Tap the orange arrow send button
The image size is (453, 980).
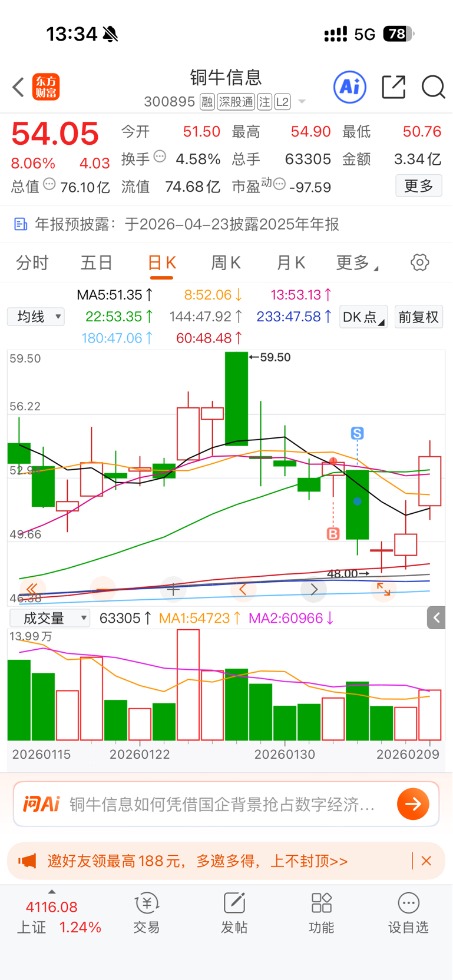pos(413,804)
